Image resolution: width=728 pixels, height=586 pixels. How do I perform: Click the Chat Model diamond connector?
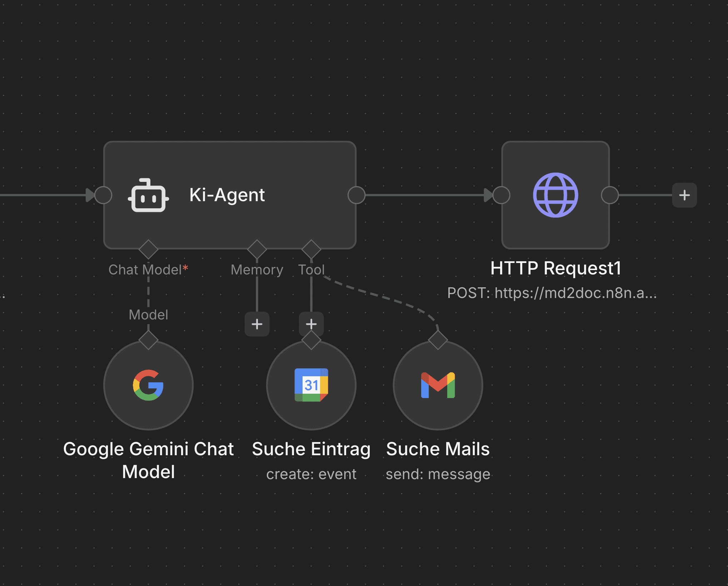point(148,249)
